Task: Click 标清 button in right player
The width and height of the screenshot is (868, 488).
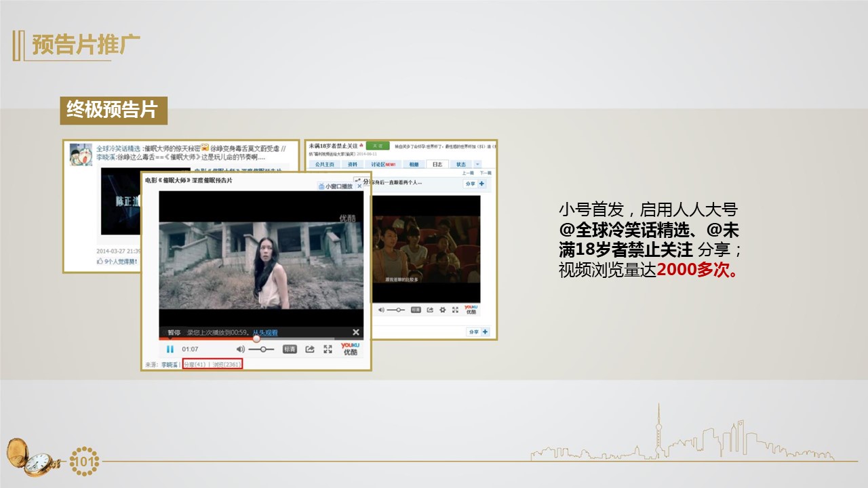Action: click(x=416, y=310)
